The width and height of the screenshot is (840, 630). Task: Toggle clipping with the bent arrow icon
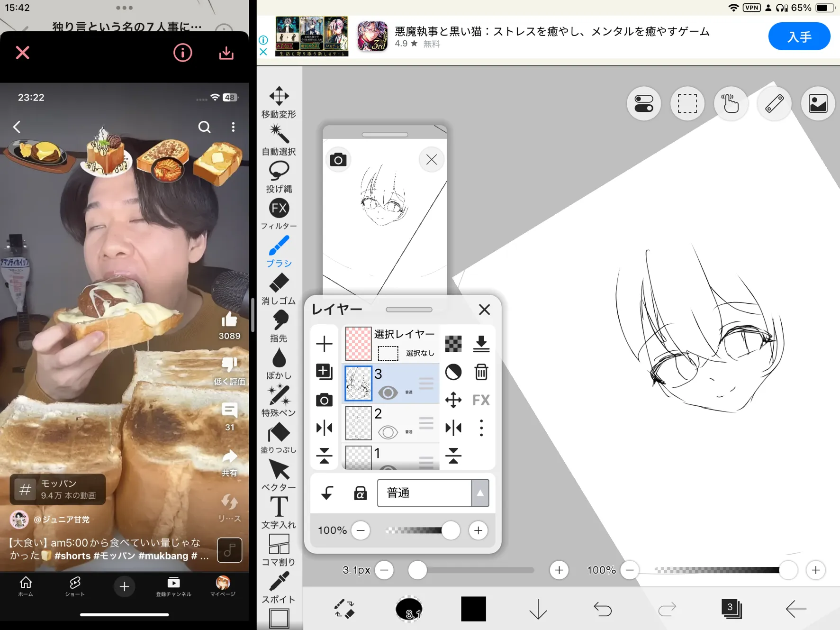(x=327, y=493)
